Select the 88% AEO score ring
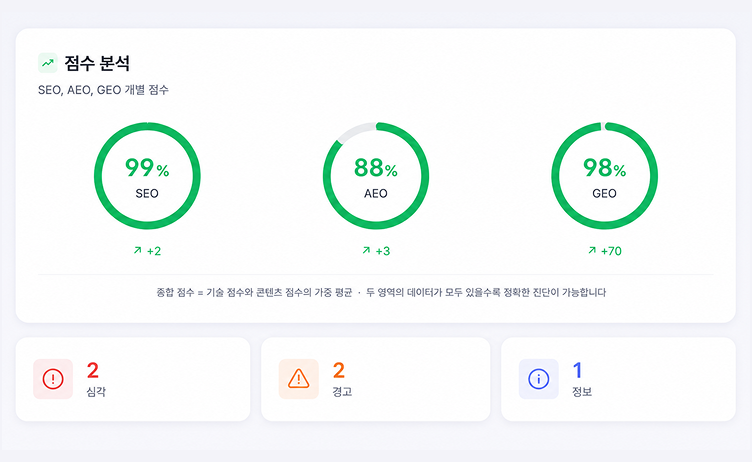752x462 pixels. click(x=376, y=176)
